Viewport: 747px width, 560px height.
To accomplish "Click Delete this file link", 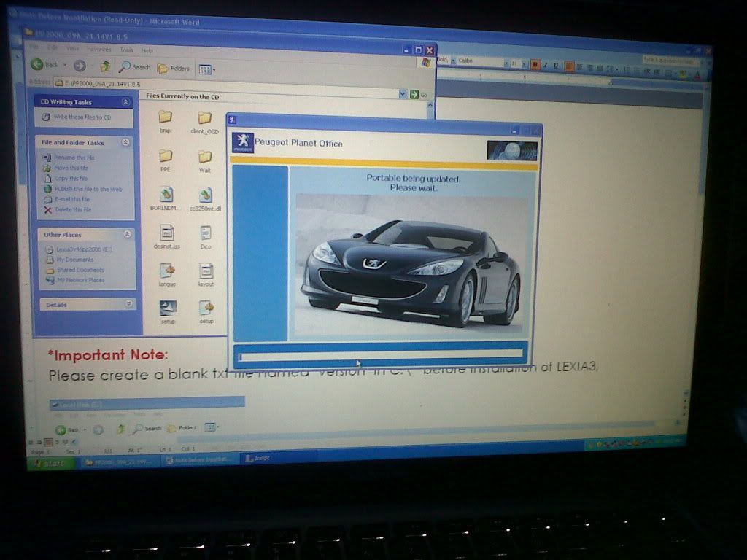I will point(68,209).
